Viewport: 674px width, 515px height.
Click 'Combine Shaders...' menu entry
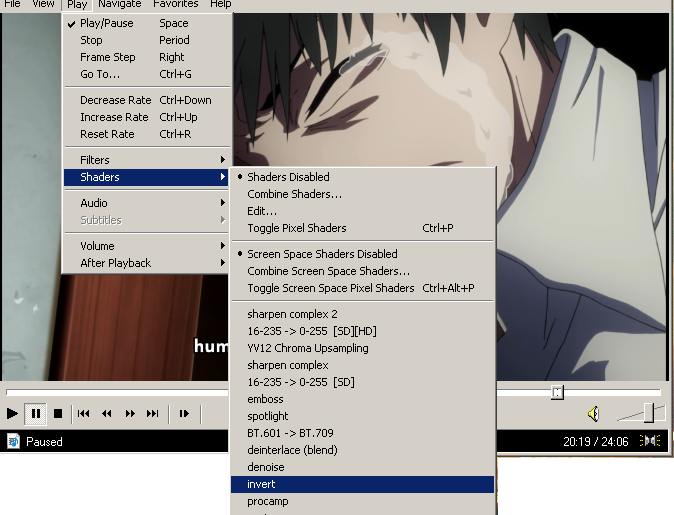click(x=294, y=194)
